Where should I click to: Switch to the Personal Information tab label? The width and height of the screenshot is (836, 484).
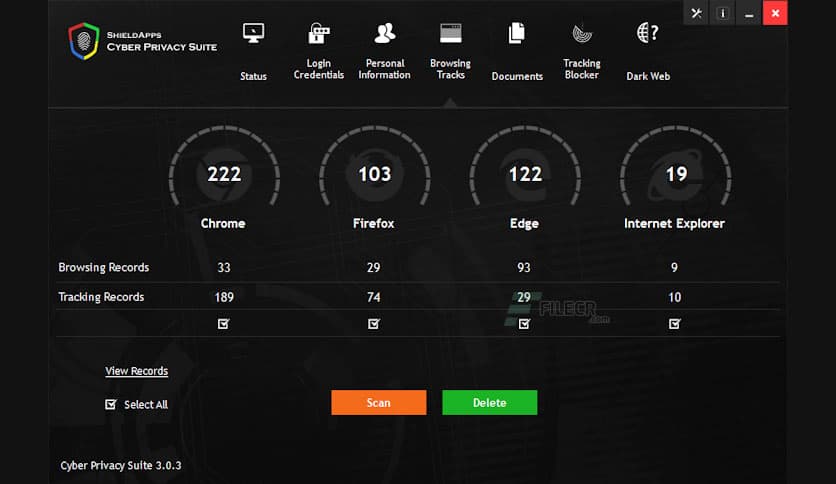click(384, 69)
